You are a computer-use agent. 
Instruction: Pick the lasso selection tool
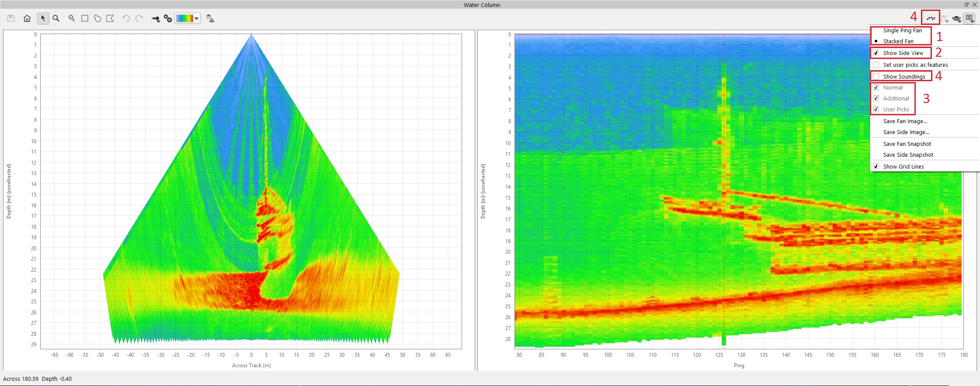pos(97,18)
